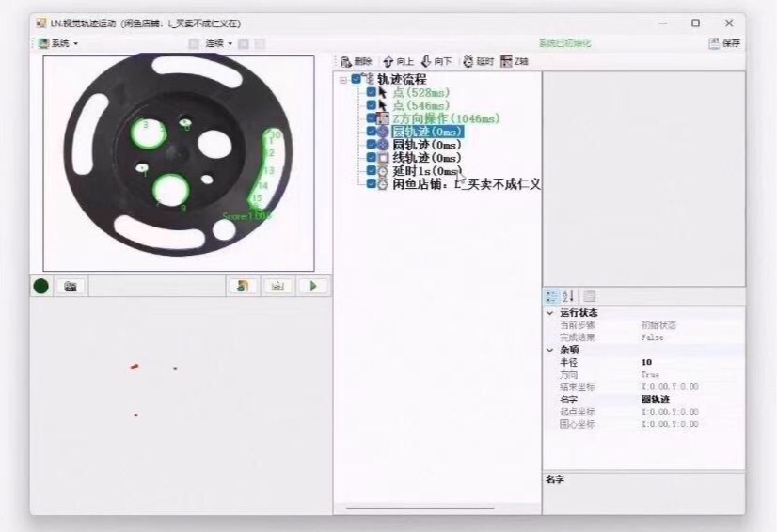Open the 系统 menu
The image size is (777, 532).
pyautogui.click(x=58, y=43)
